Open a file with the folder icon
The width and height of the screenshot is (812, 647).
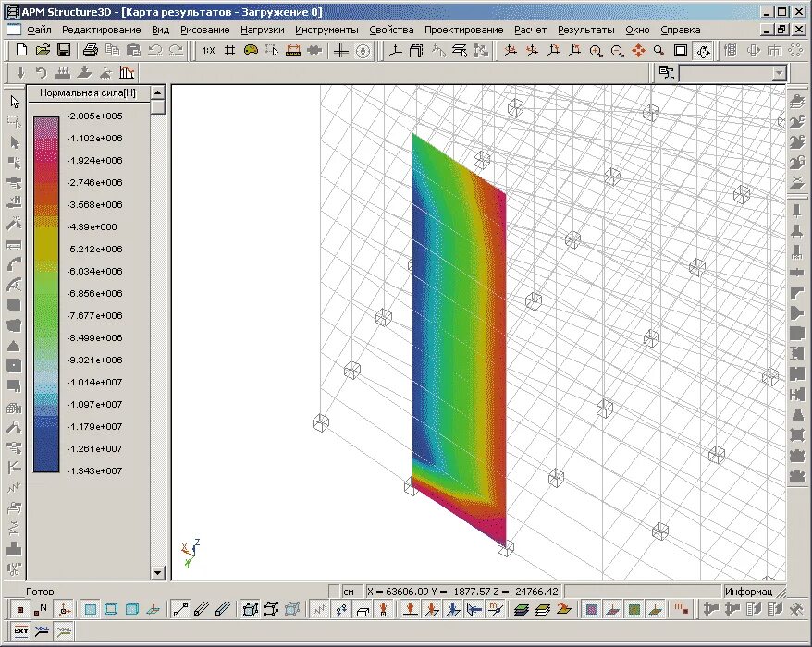click(x=43, y=50)
